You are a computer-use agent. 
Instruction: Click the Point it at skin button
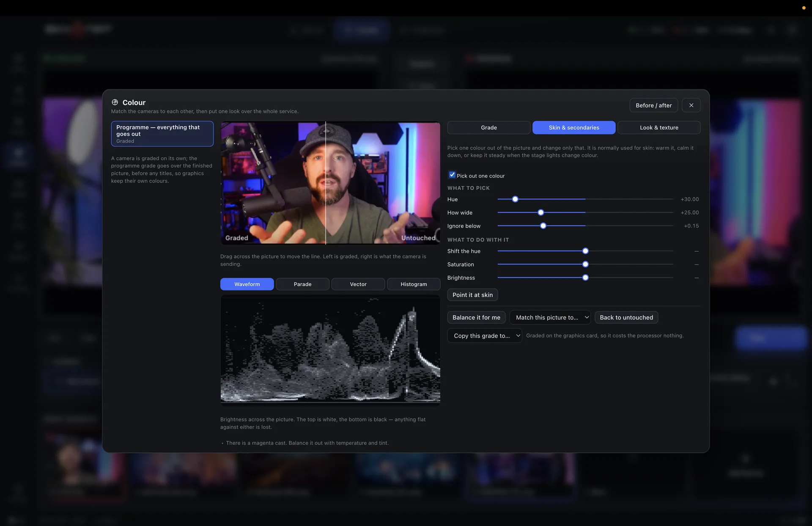tap(472, 295)
